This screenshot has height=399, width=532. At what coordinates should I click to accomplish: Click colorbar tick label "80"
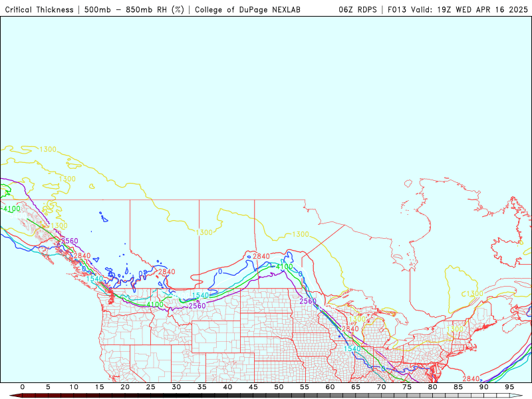coord(433,387)
